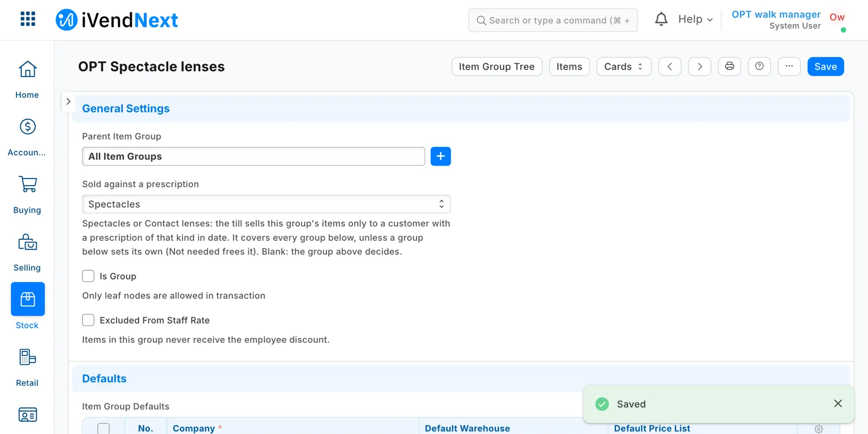Open the apps grid launcher
Screen dimensions: 868x434
point(28,19)
